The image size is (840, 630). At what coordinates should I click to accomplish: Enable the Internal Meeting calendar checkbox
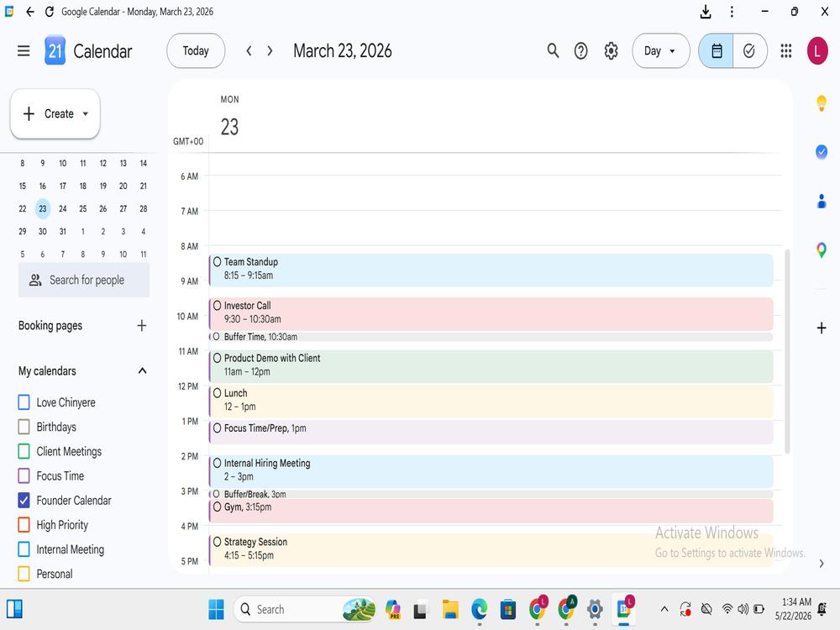click(24, 549)
